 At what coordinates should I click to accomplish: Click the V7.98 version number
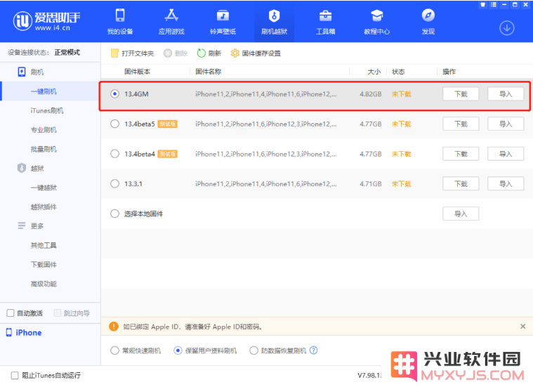coord(369,375)
